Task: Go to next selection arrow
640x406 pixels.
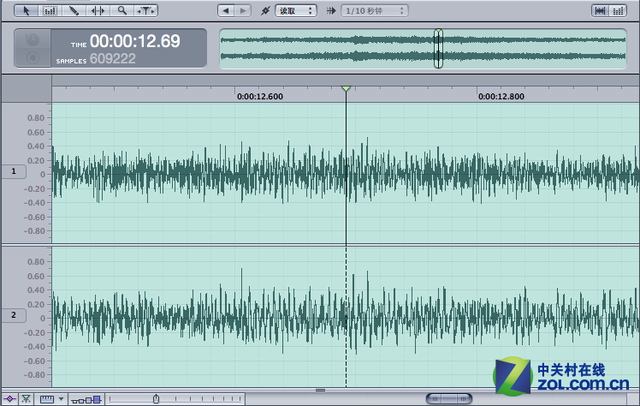Action: [x=245, y=10]
